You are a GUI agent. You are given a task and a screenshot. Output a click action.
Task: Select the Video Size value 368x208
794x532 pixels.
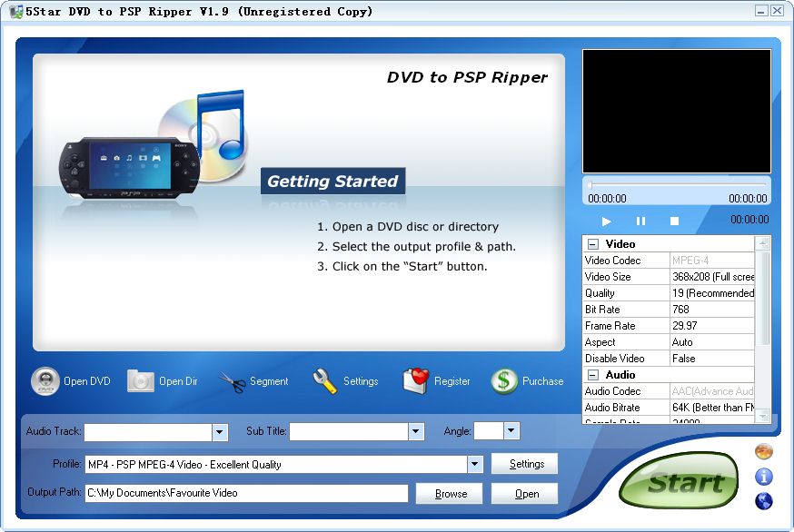[x=712, y=277]
